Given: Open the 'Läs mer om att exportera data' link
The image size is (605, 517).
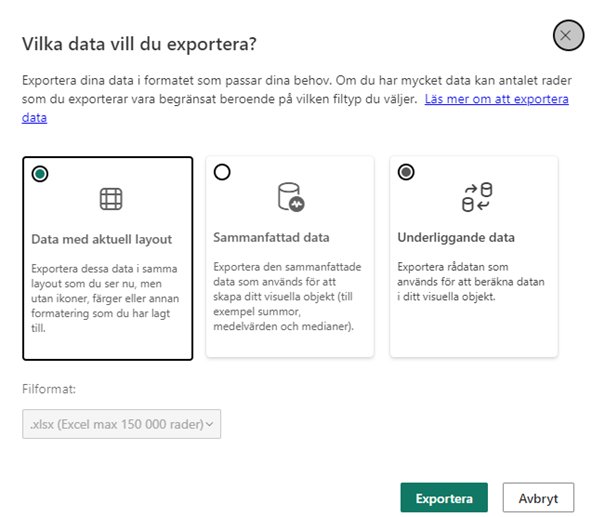Looking at the screenshot, I should tap(496, 101).
